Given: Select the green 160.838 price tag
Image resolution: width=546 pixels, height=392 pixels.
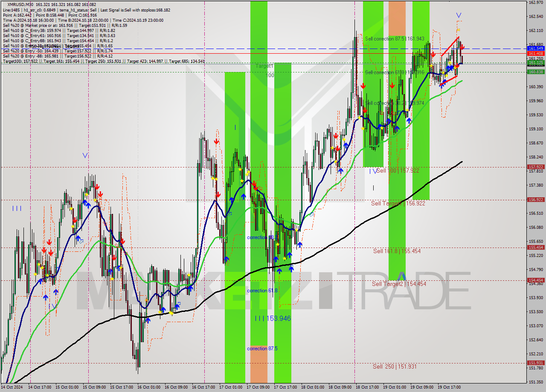Looking at the screenshot, I should click(x=536, y=72).
